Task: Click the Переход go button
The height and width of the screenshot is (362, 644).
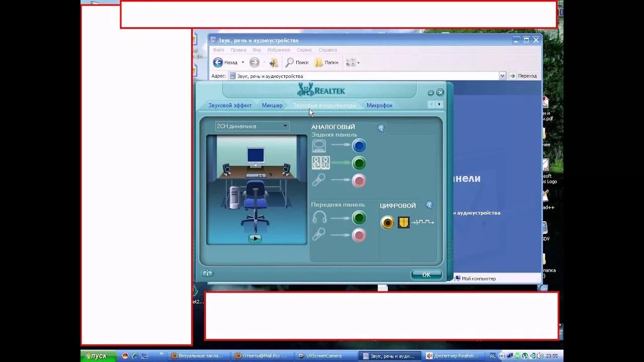Action: tap(523, 76)
